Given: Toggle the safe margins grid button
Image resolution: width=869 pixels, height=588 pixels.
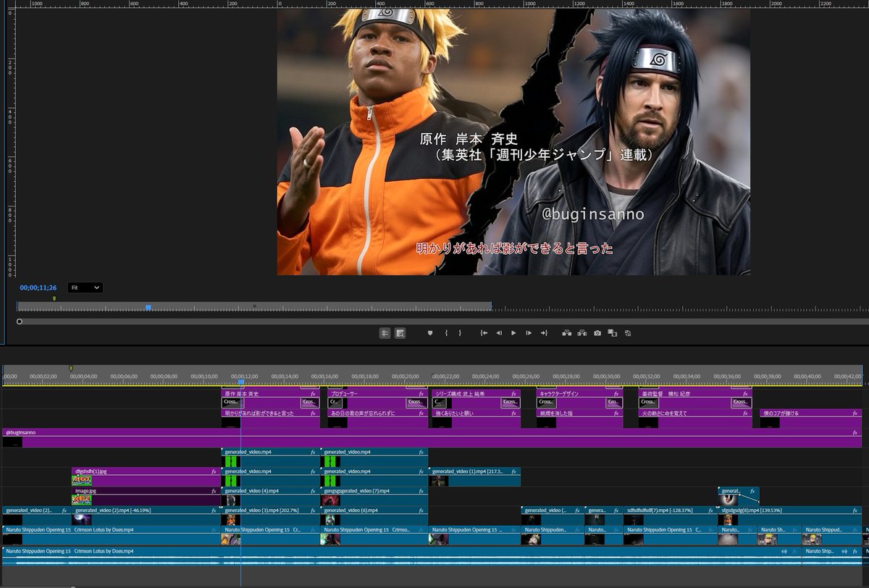Looking at the screenshot, I should tap(385, 333).
